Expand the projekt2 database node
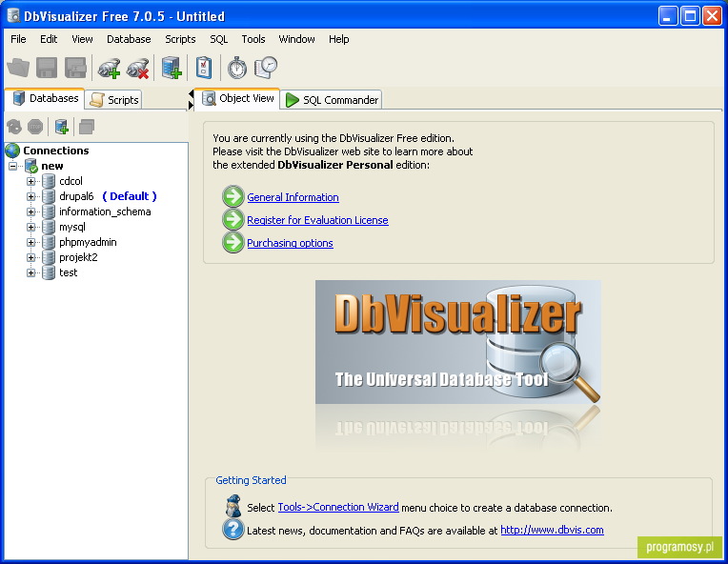The width and height of the screenshot is (728, 564). point(30,257)
